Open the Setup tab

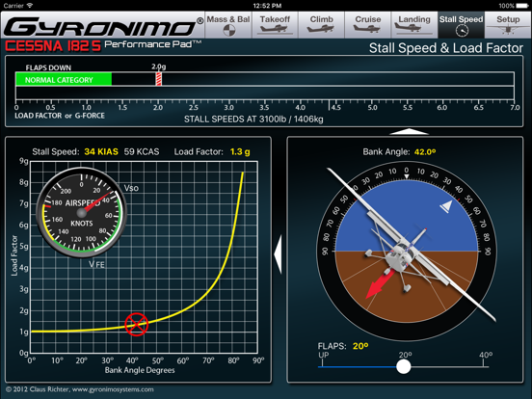(508, 25)
